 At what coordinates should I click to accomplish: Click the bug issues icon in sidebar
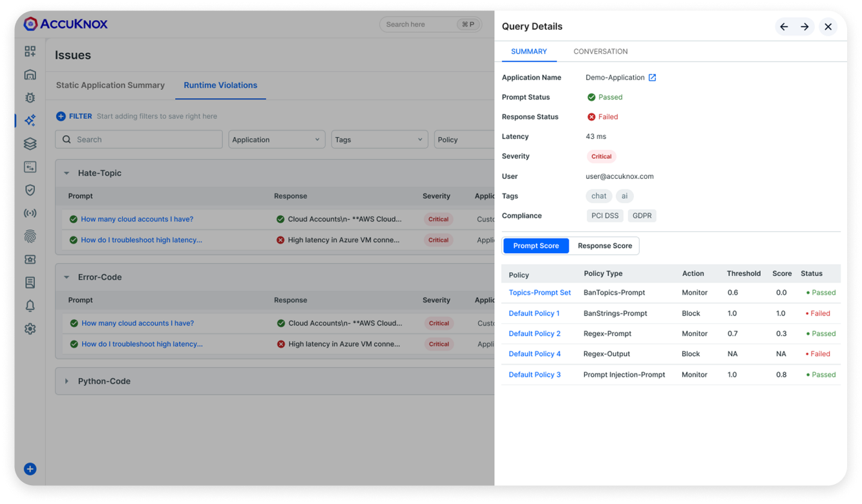30,98
